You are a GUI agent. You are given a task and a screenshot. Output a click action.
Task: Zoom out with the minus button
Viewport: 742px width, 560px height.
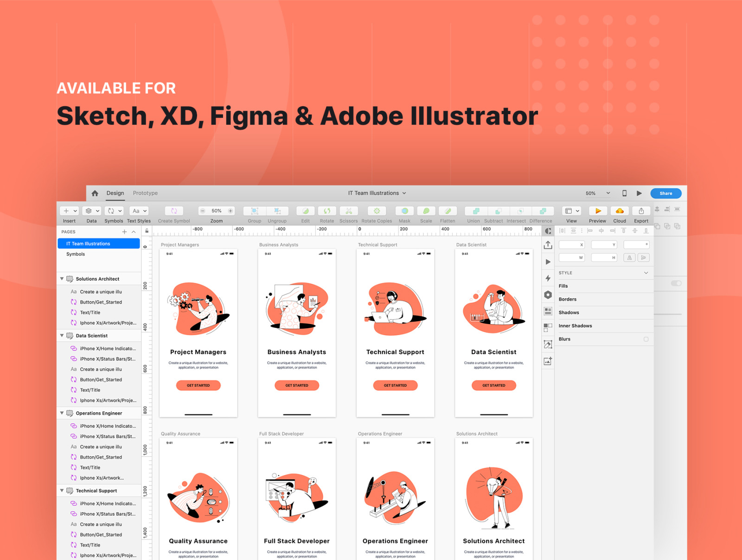coord(203,211)
